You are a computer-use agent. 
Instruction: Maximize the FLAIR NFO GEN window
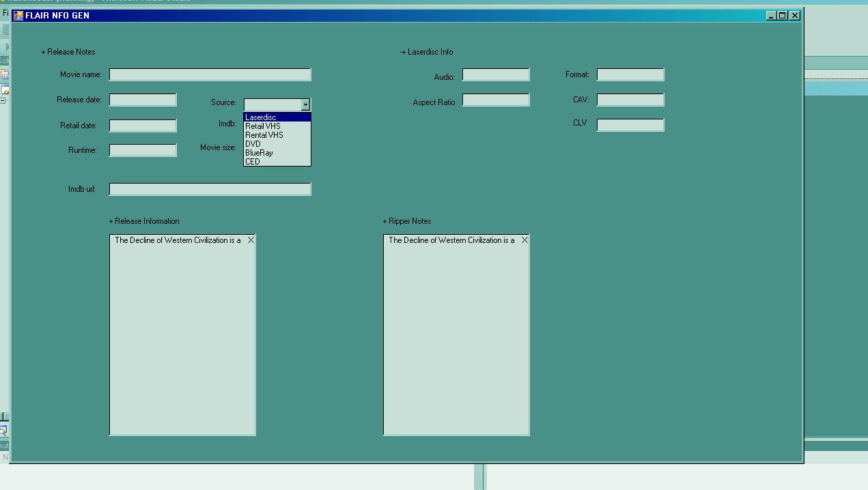(783, 16)
